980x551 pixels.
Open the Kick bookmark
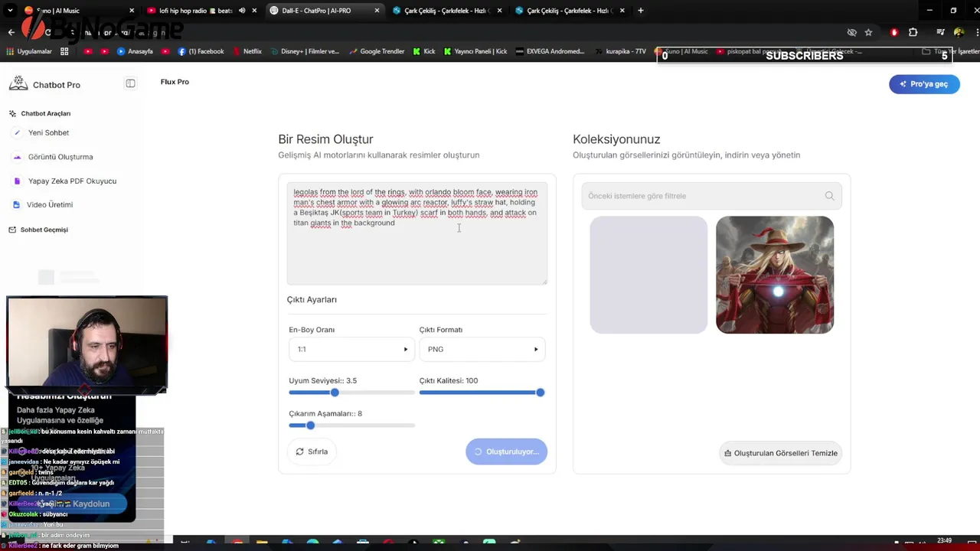pyautogui.click(x=424, y=51)
